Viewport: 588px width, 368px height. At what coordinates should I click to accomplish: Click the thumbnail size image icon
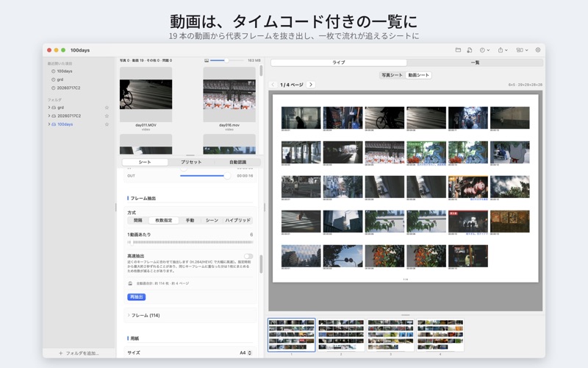207,60
